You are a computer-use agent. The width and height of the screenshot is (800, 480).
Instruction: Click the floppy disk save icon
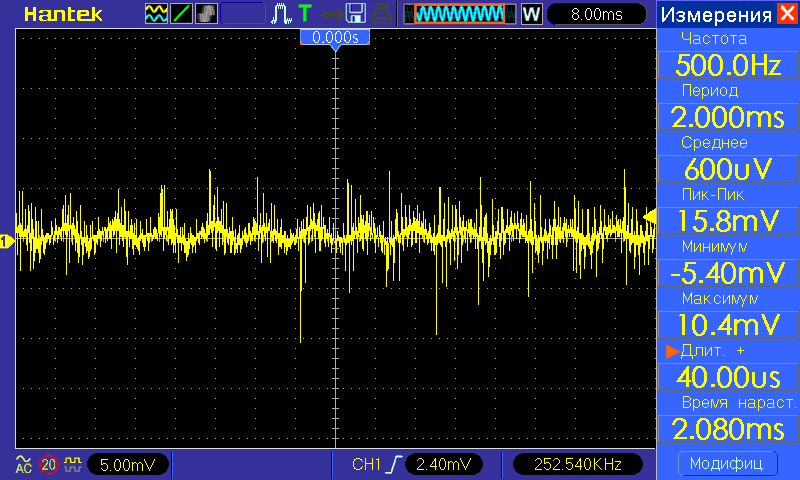(354, 14)
